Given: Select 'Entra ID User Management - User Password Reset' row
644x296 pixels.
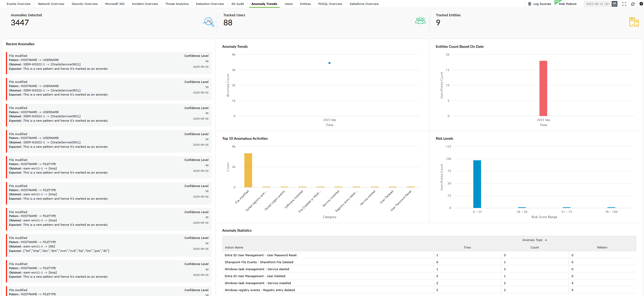Looking at the screenshot, I should (x=429, y=255).
